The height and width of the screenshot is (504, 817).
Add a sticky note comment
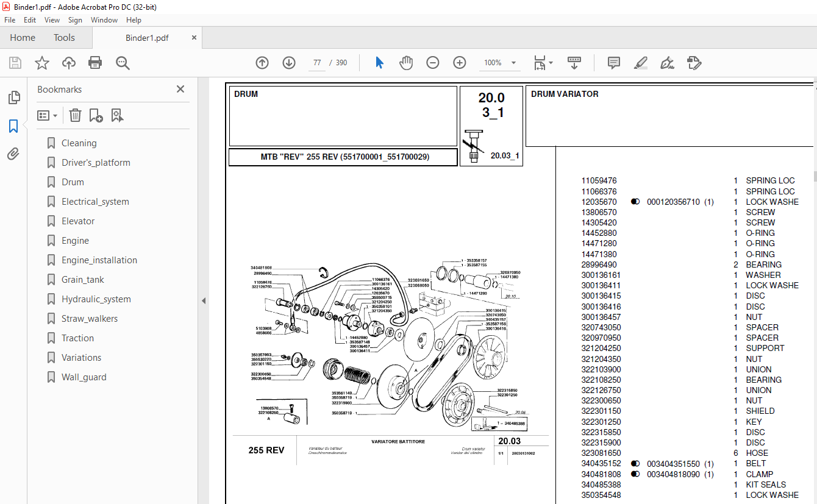614,63
